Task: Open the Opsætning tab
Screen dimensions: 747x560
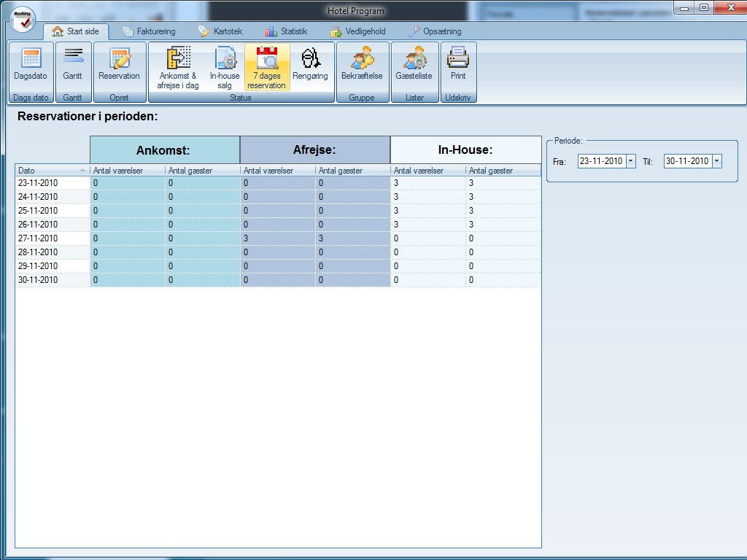Action: 434,31
